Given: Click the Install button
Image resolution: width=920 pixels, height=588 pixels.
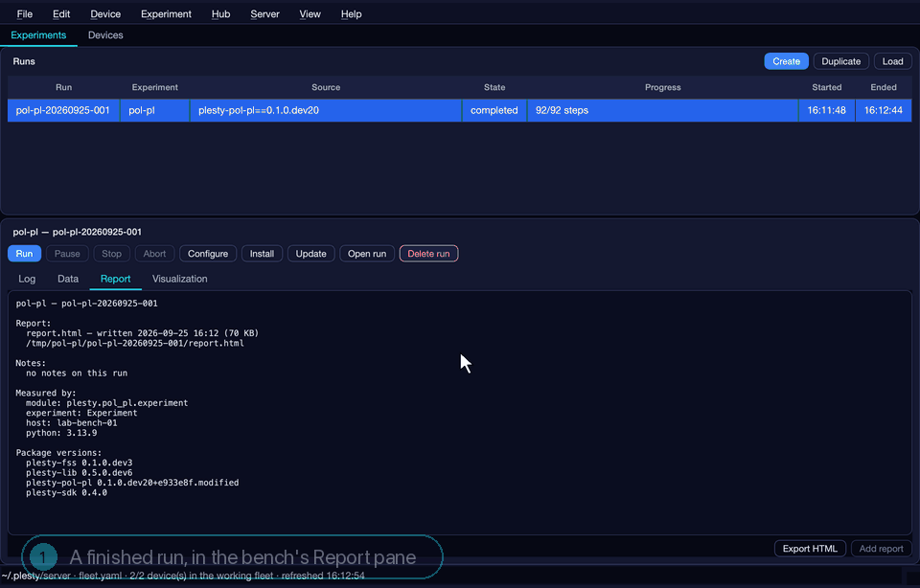Looking at the screenshot, I should pos(262,254).
